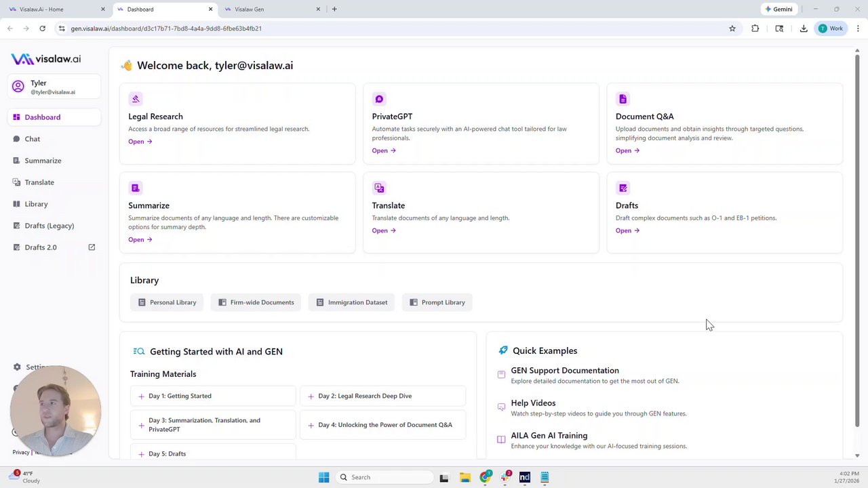
Task: Open File Explorer from the taskbar
Action: [465, 477]
